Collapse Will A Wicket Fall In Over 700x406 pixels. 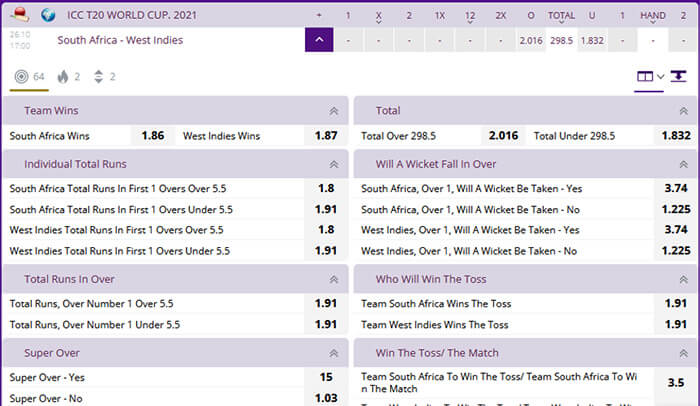683,164
